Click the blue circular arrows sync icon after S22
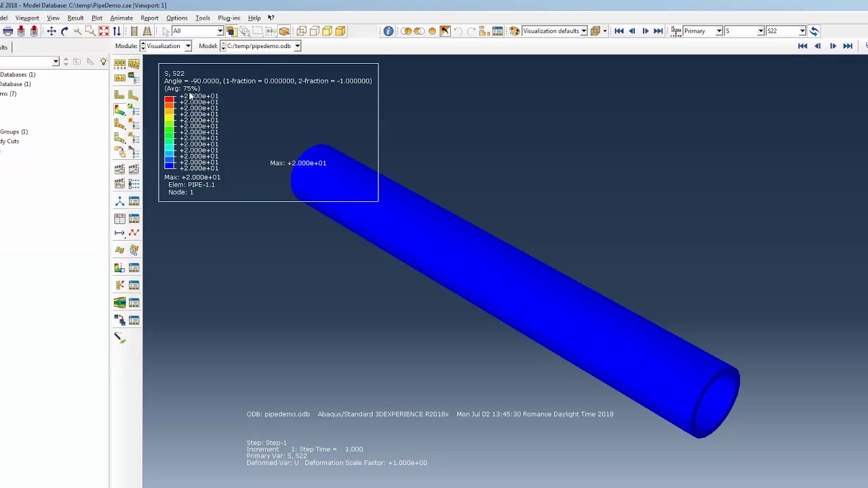This screenshot has height=488, width=868. [814, 31]
